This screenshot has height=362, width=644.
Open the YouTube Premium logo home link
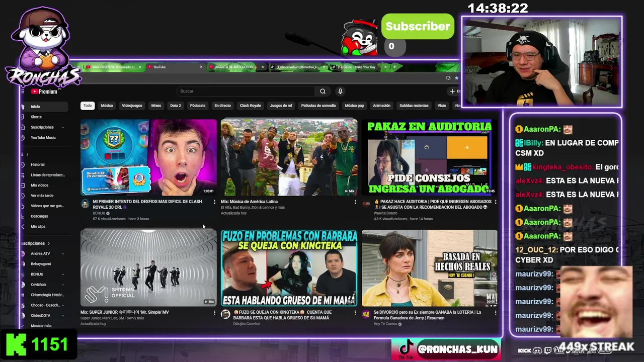(44, 92)
